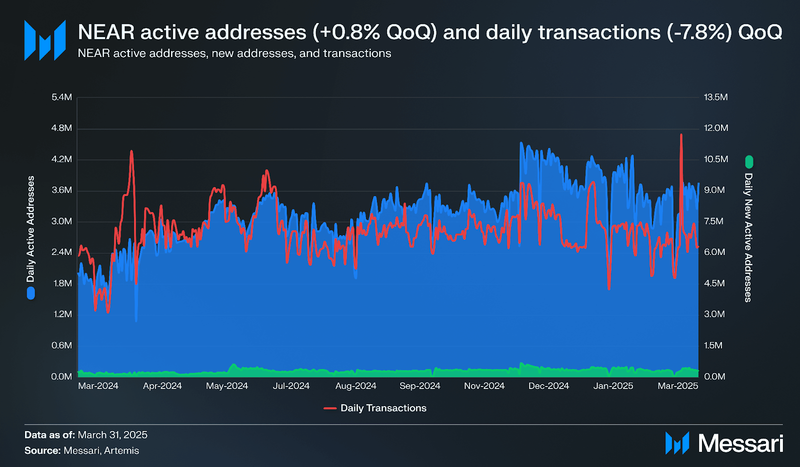Click the 'Source: Messari, Artemis' text

point(82,451)
